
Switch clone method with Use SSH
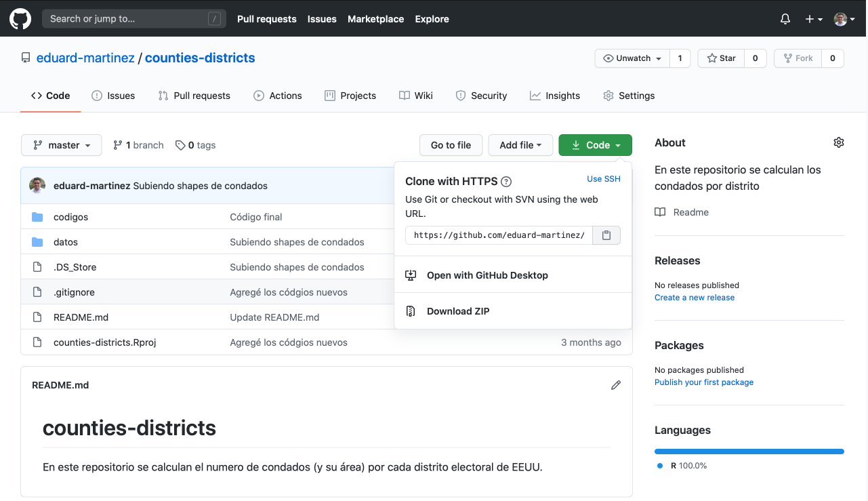[x=604, y=179]
